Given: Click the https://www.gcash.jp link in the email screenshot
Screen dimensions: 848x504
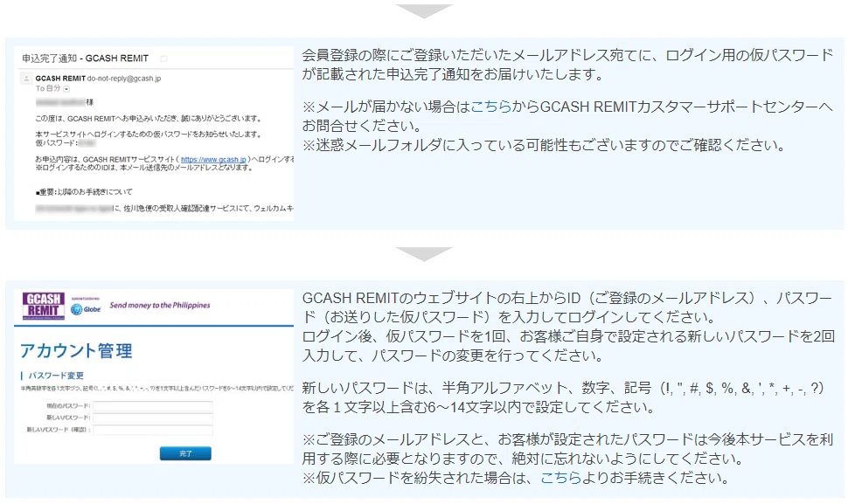Looking at the screenshot, I should point(213,160).
